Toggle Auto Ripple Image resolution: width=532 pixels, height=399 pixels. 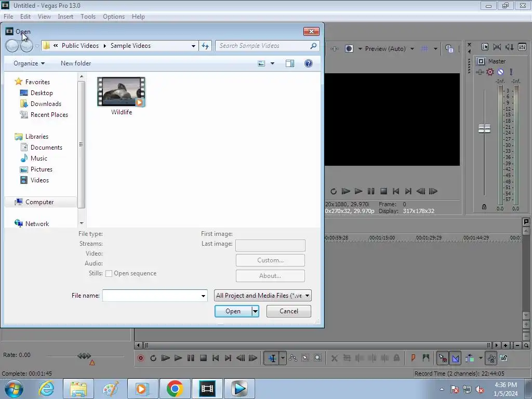click(x=470, y=358)
